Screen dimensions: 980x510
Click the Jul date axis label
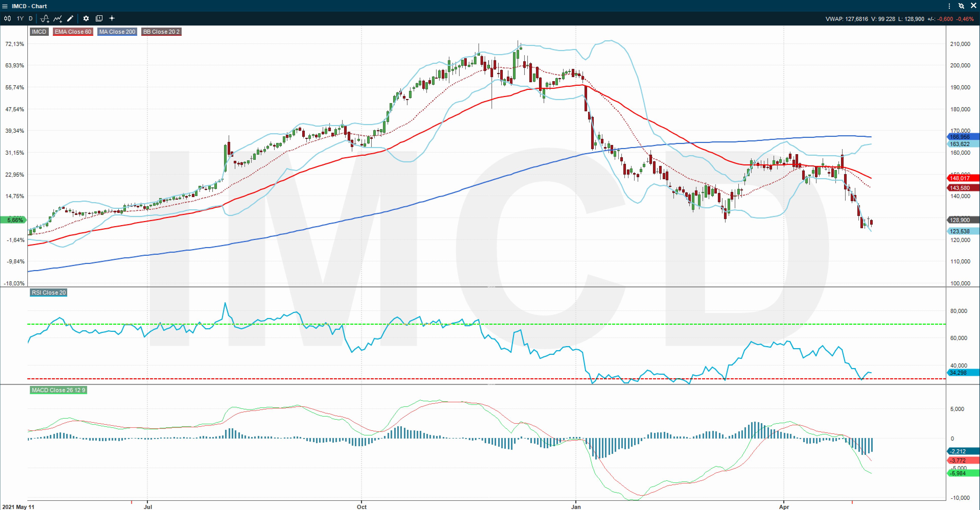pos(148,507)
